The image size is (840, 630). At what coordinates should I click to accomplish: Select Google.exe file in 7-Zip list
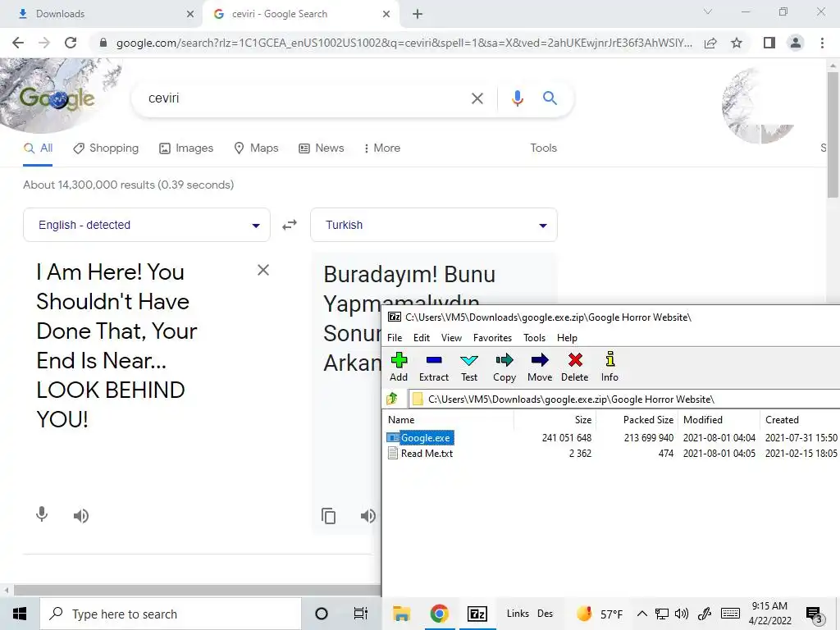tap(426, 438)
